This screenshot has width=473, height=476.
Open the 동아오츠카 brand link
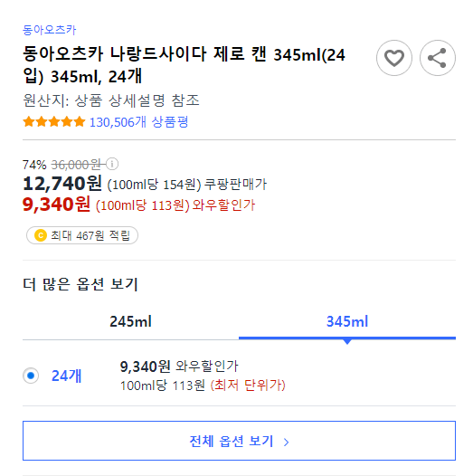[49, 30]
